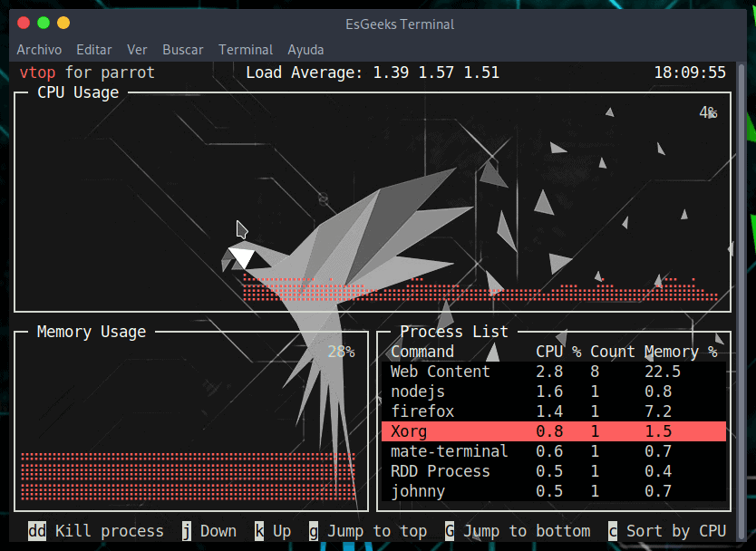Select the mate-terminal process row

(554, 451)
